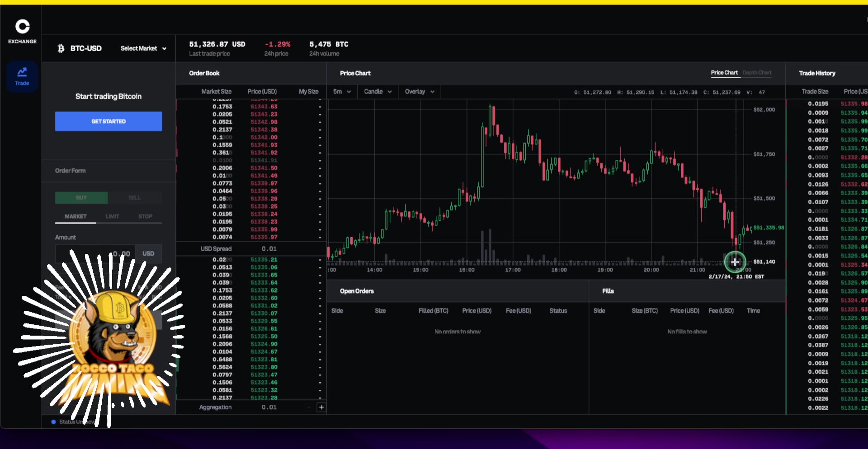Click ask price 51335.97 in order book
Viewport: 868px width, 449px height.
[x=264, y=237]
